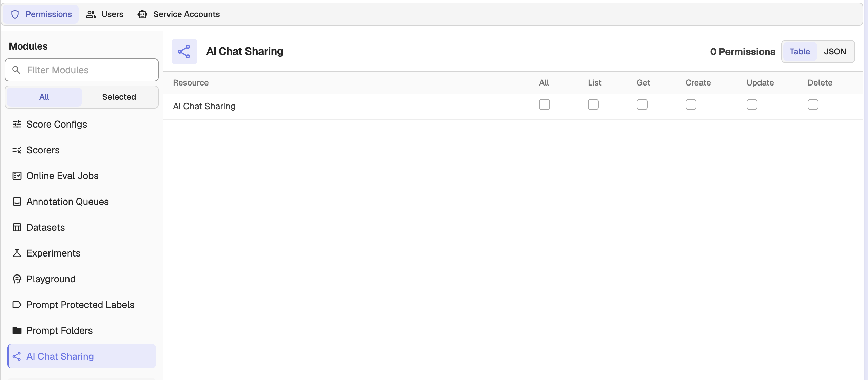868x380 pixels.
Task: Click the magnifier icon in Filter Modules
Action: pos(16,70)
